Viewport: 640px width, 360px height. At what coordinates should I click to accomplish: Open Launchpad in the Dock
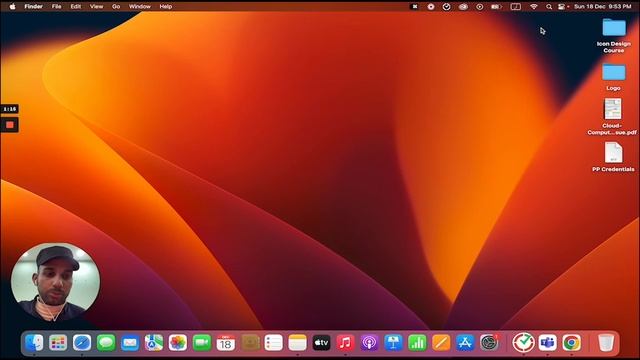(x=58, y=343)
